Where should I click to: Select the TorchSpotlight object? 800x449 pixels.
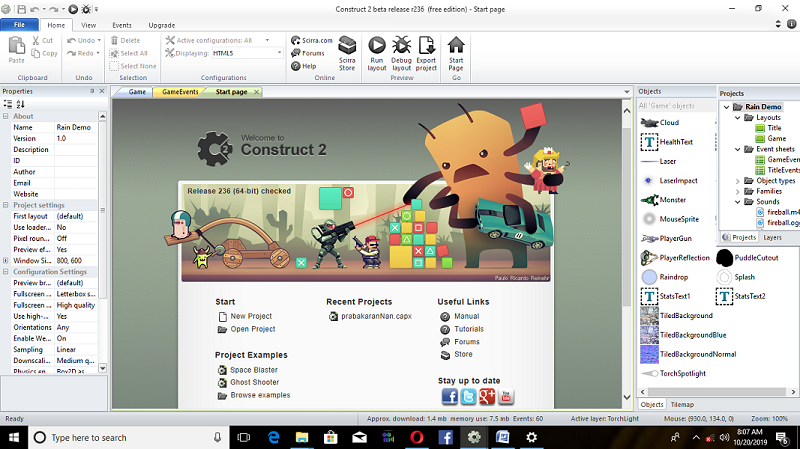(x=673, y=373)
